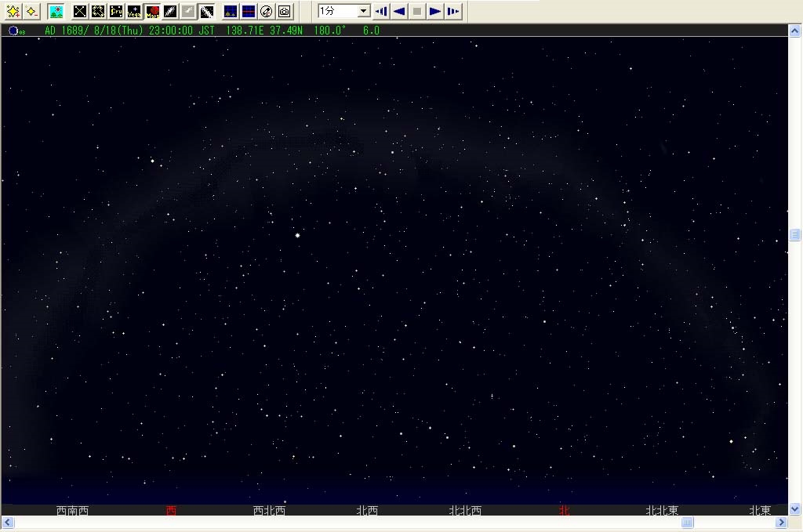This screenshot has height=532, width=803.
Task: Click the date 'AD 1689/ 8/18(Thu)'
Action: pos(94,31)
